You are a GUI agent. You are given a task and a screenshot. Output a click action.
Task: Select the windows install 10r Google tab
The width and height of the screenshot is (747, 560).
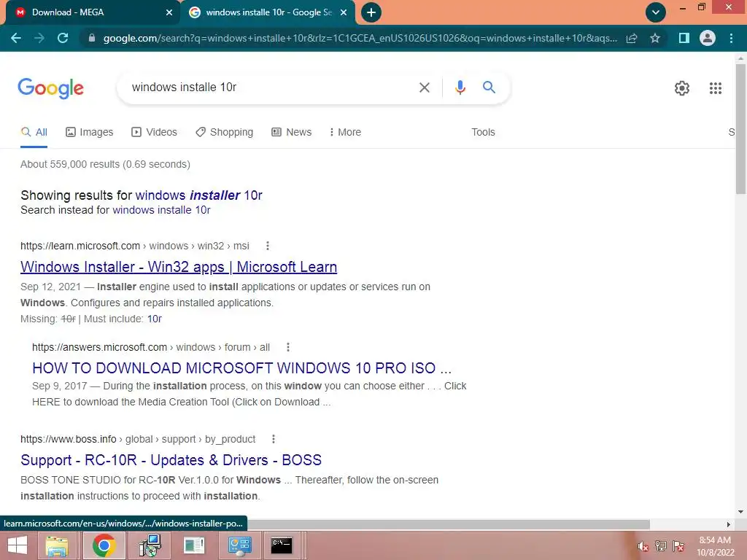tap(267, 12)
